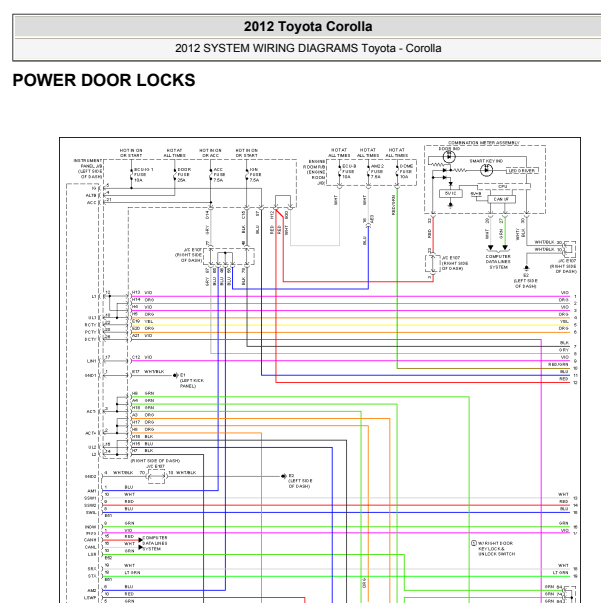
Task: Click "W/ RIGHT DOOR KEY LOCK & UNLOCK SWITCH" note
Action: [496, 549]
